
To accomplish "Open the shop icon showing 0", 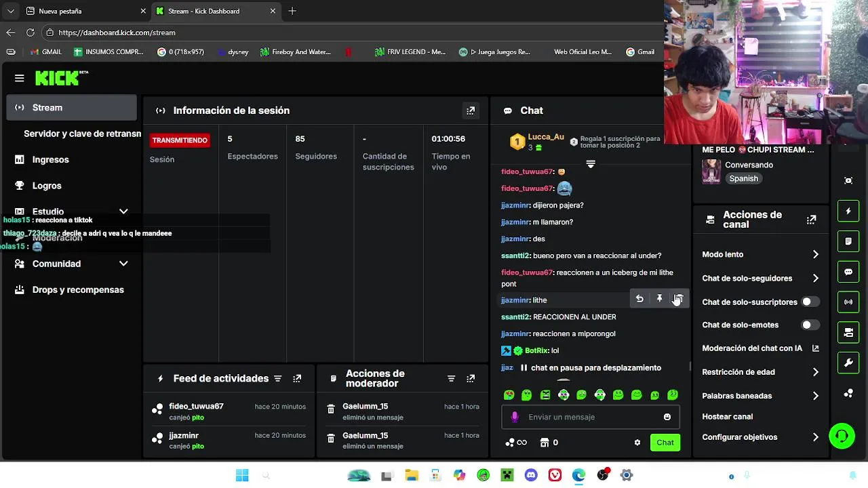I will click(549, 443).
